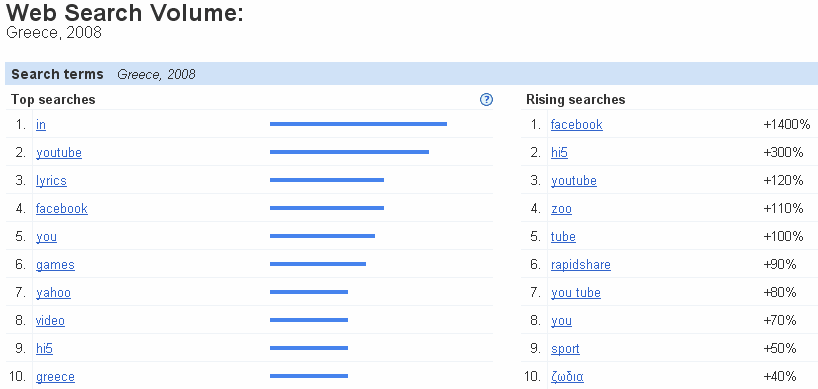
Task: Open 'youtube' in Top searches
Action: point(59,153)
